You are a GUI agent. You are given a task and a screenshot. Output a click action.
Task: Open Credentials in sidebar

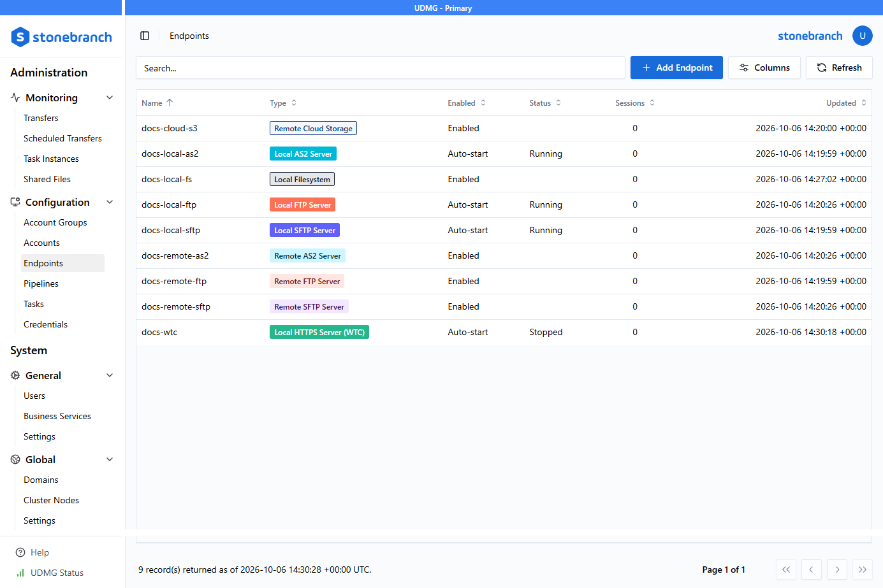pyautogui.click(x=45, y=324)
